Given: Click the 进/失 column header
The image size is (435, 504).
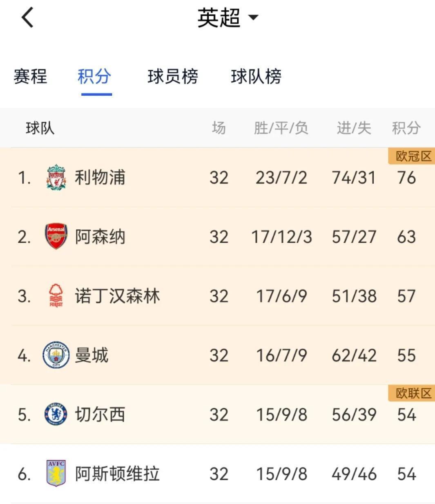Looking at the screenshot, I should pos(353,128).
